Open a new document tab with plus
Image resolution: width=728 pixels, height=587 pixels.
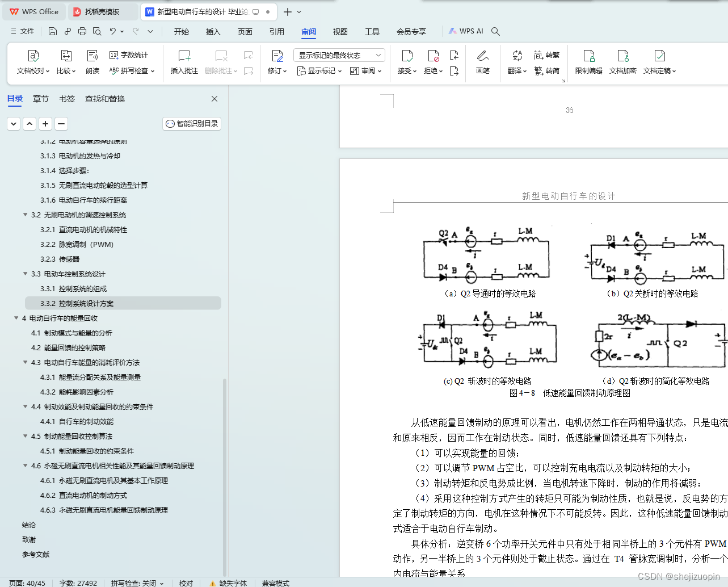pyautogui.click(x=288, y=11)
